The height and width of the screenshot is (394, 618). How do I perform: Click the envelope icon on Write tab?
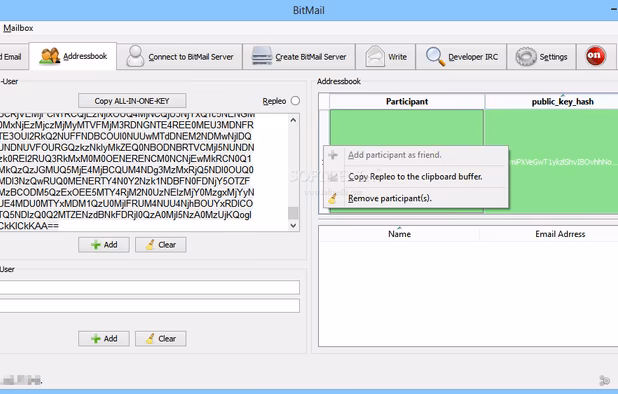tap(374, 56)
